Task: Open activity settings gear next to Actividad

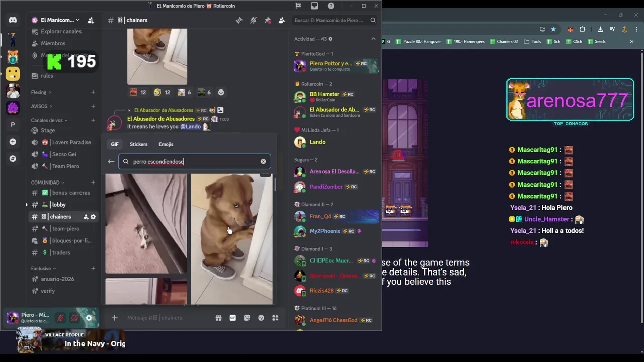Action: (x=330, y=39)
